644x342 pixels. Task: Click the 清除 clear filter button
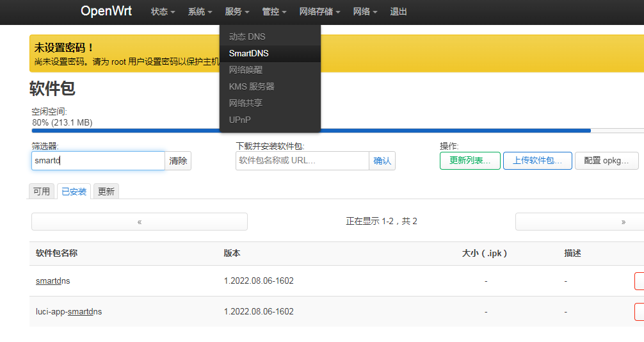178,161
